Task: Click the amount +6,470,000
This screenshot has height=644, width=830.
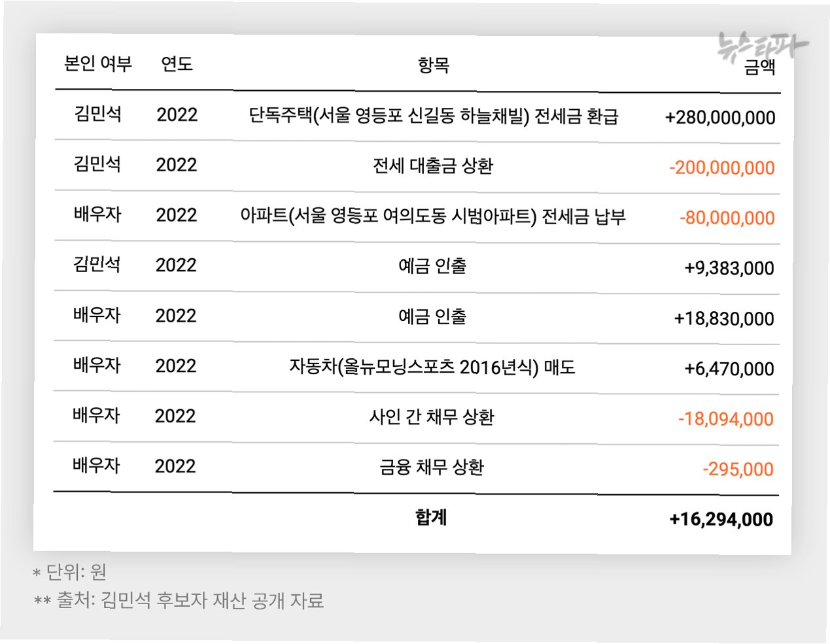Action: 729,369
